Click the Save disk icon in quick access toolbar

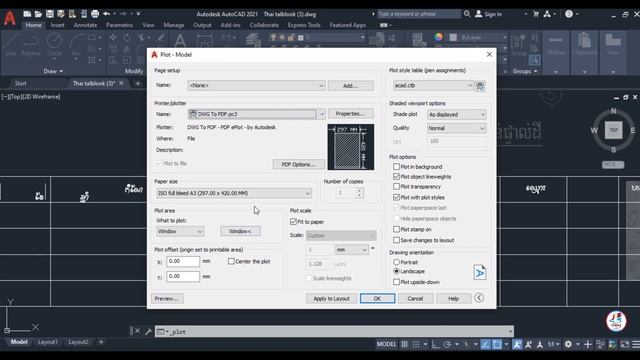tap(50, 14)
